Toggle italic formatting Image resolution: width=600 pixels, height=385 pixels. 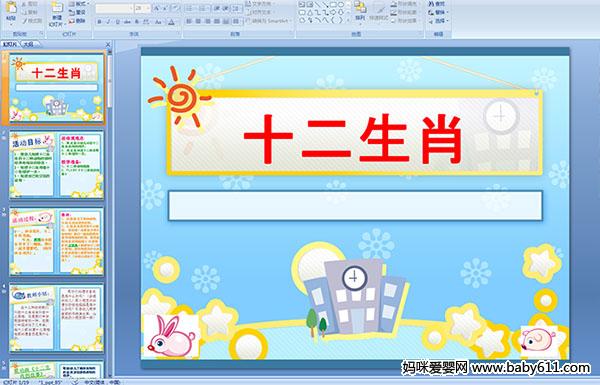(x=108, y=22)
